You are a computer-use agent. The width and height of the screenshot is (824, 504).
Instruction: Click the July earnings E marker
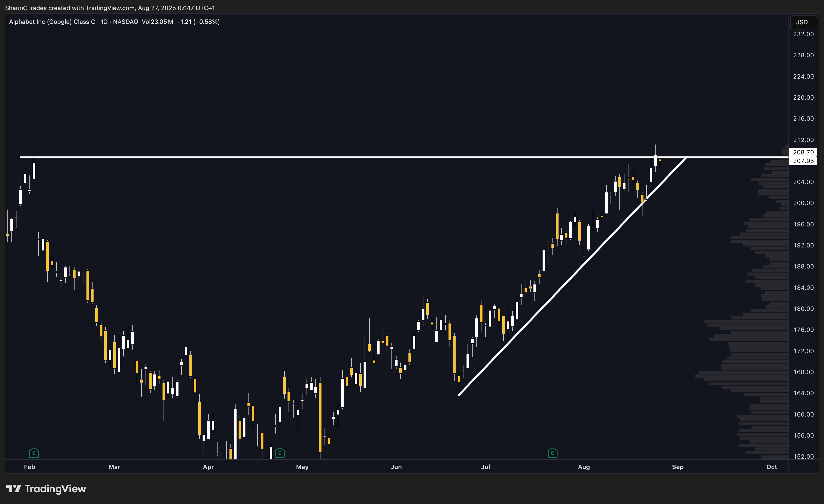tap(552, 453)
